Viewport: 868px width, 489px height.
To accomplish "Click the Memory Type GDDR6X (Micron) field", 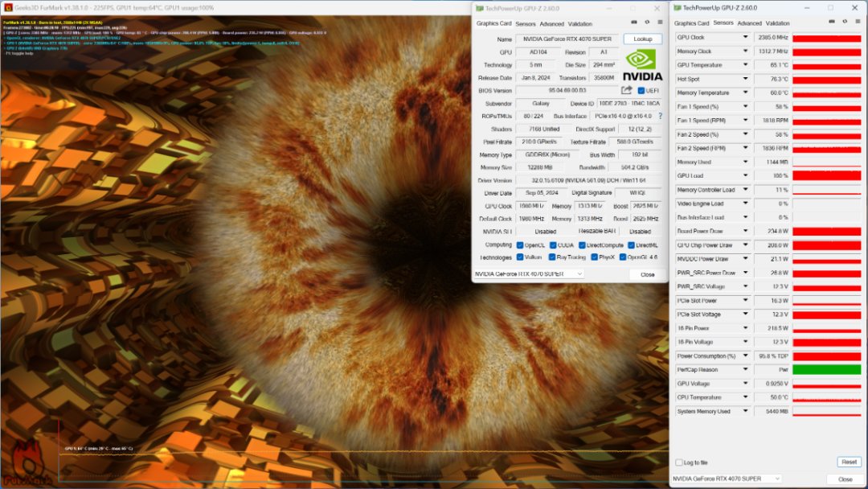I will (547, 154).
